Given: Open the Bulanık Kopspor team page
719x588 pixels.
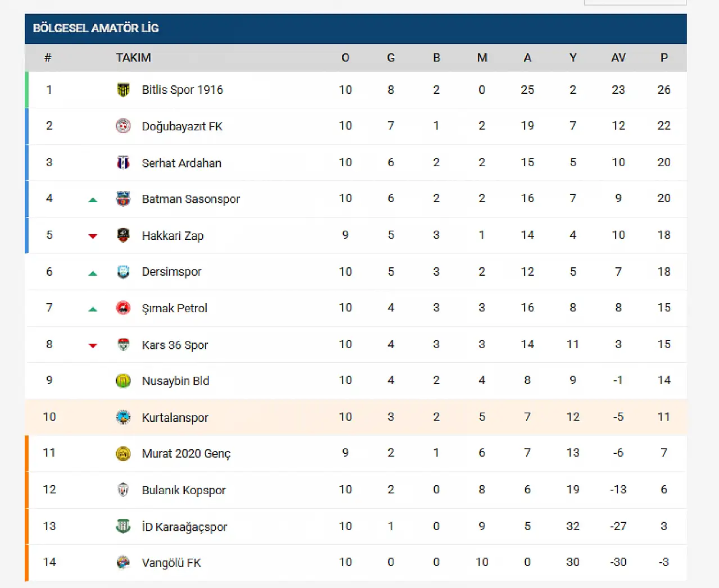Looking at the screenshot, I should pos(184,490).
